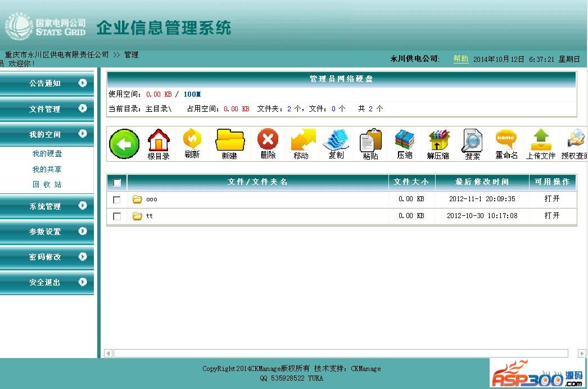Click the horizontal scrollbar track
This screenshot has height=389, width=588.
click(341, 353)
